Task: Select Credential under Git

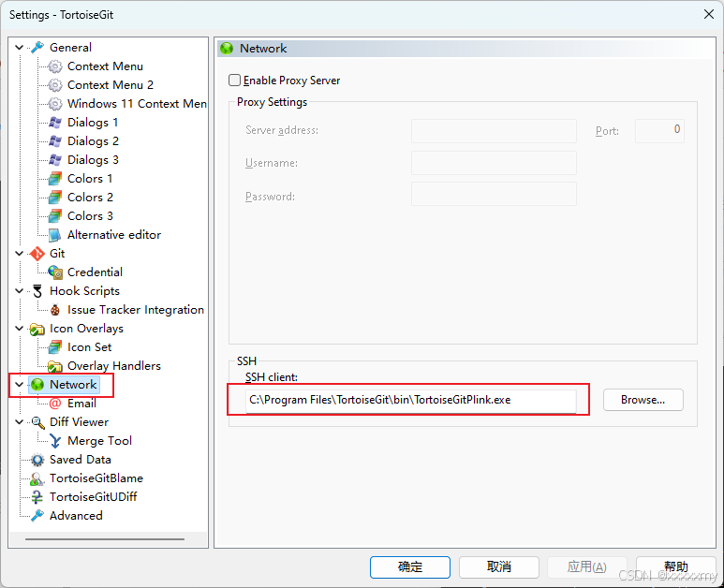Action: pos(95,272)
